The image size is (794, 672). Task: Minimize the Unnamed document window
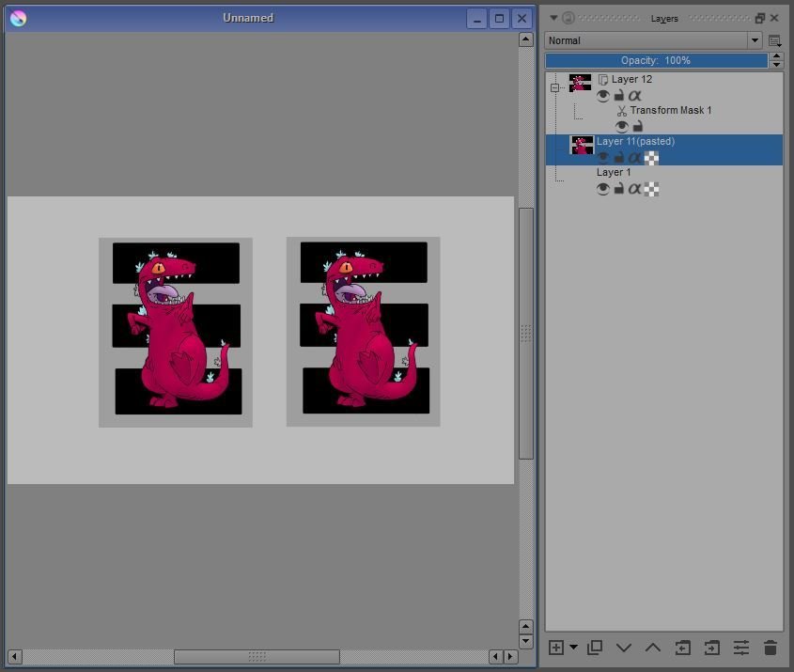pos(476,19)
